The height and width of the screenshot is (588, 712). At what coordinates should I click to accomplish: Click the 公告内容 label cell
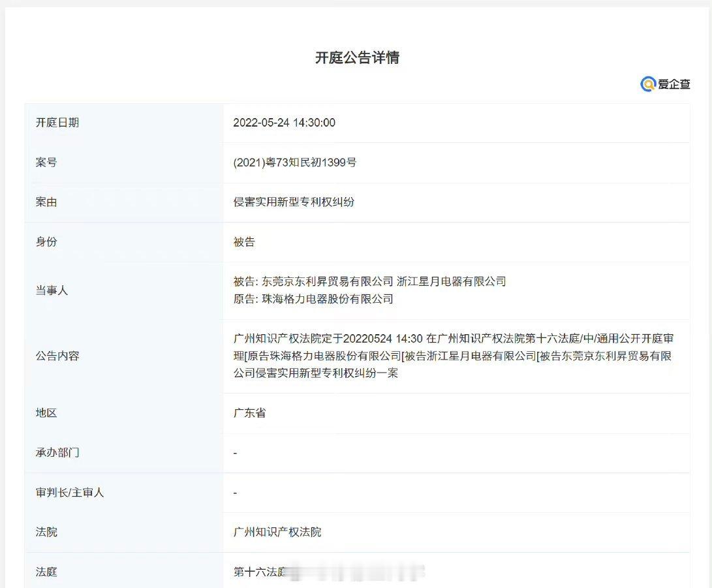[x=123, y=356]
